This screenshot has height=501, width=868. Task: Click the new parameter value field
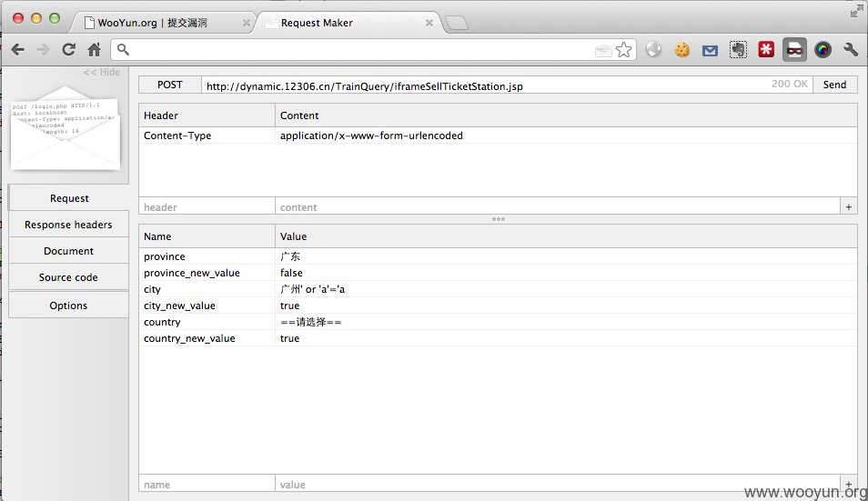tap(558, 484)
